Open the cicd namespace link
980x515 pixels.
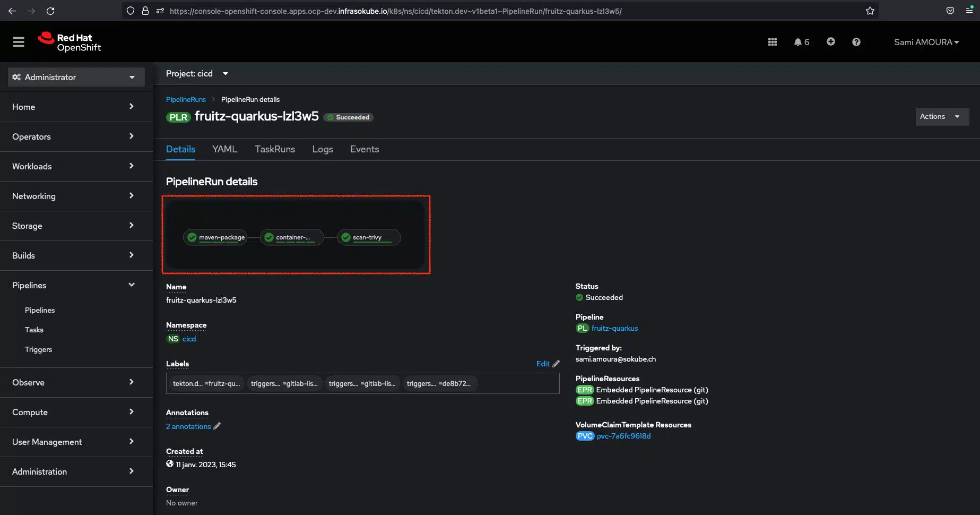pyautogui.click(x=189, y=339)
